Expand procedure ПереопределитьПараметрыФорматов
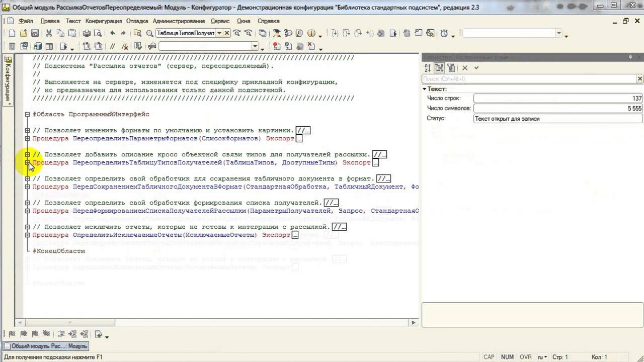Screen dimensions: 644x362 click(28, 138)
